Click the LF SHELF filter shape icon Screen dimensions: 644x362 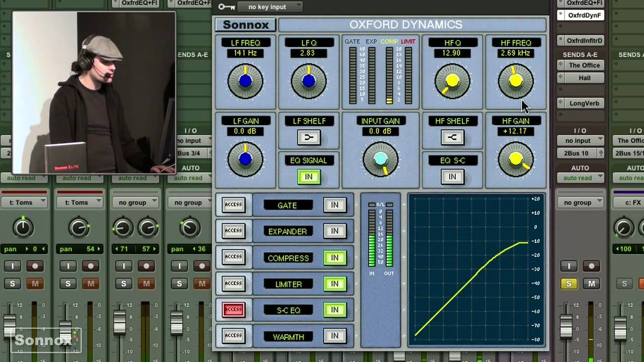pyautogui.click(x=308, y=137)
